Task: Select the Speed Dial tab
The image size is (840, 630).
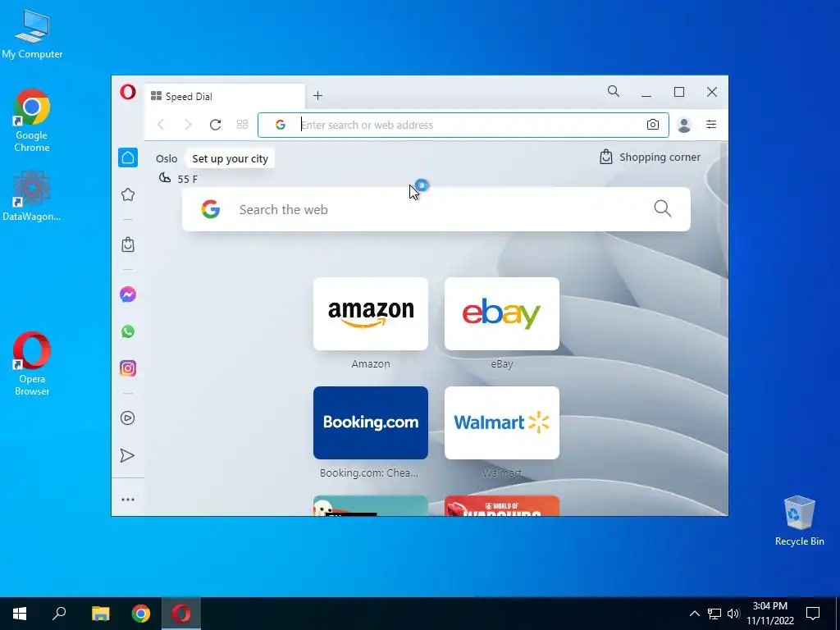Action: click(x=225, y=97)
